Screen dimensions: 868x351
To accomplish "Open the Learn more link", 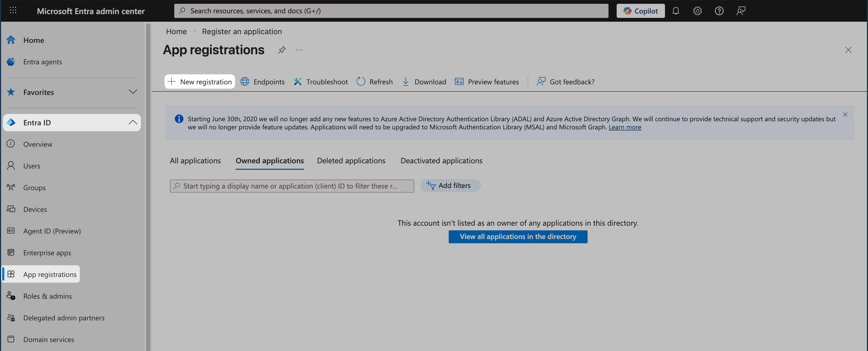I will click(625, 127).
